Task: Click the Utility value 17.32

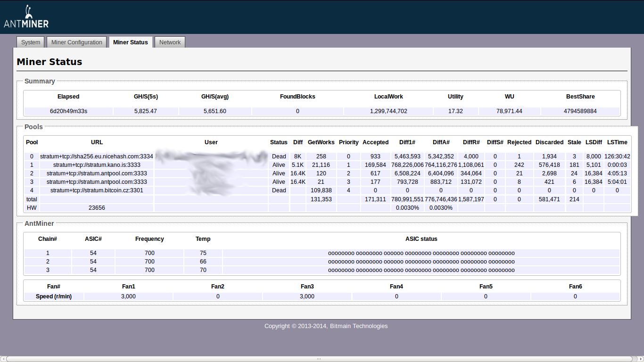Action: point(455,111)
